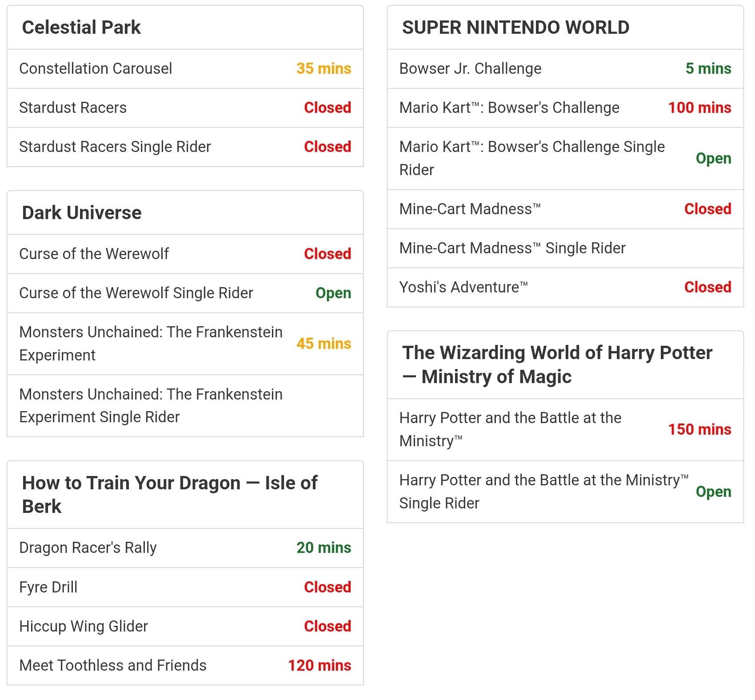Click Meet Toothless and Friends row
The width and height of the screenshot is (755, 700).
(185, 665)
